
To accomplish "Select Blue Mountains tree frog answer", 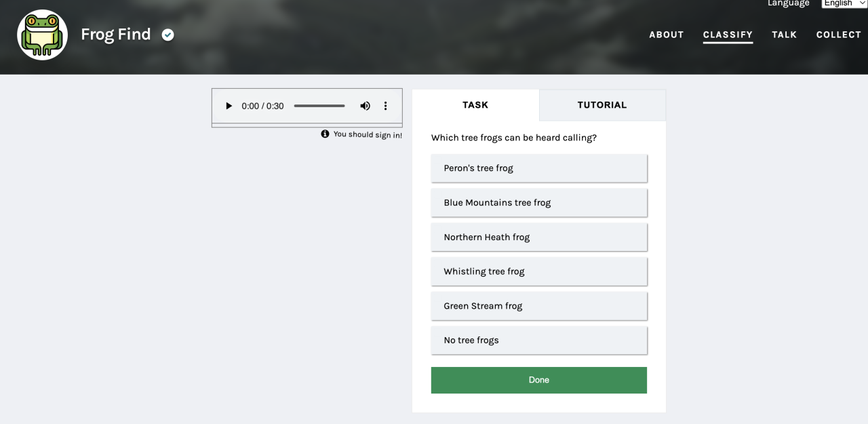I will pyautogui.click(x=538, y=203).
